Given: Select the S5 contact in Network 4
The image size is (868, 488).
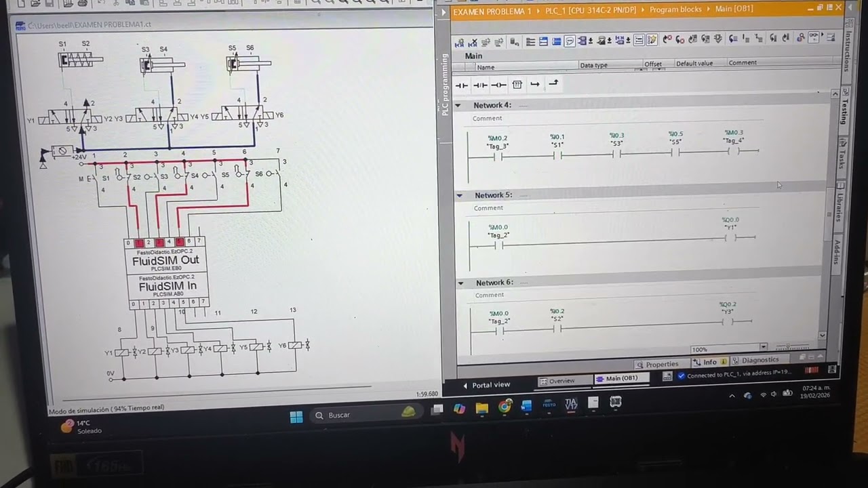Looking at the screenshot, I should pyautogui.click(x=675, y=152).
